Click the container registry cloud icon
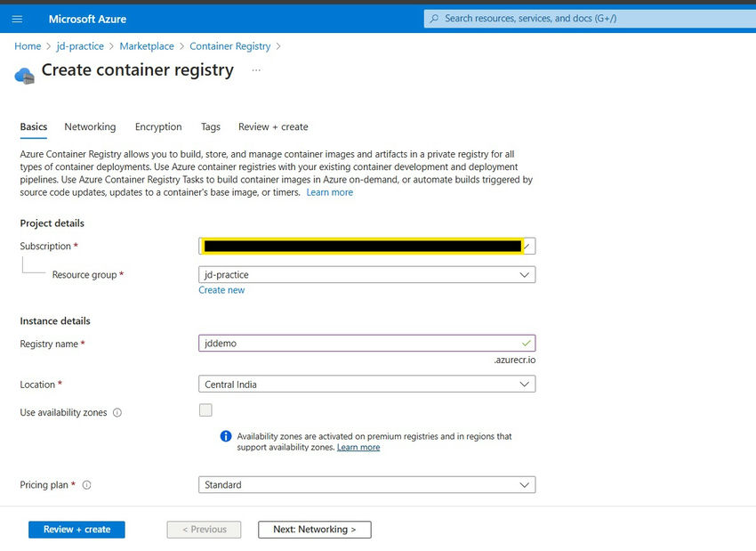The width and height of the screenshot is (756, 551). (x=25, y=76)
